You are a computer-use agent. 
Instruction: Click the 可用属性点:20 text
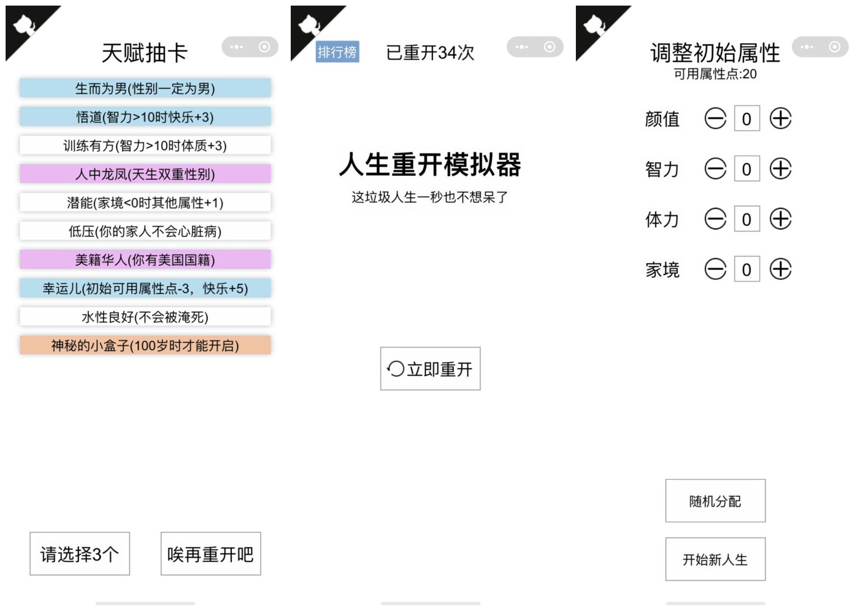(x=715, y=74)
